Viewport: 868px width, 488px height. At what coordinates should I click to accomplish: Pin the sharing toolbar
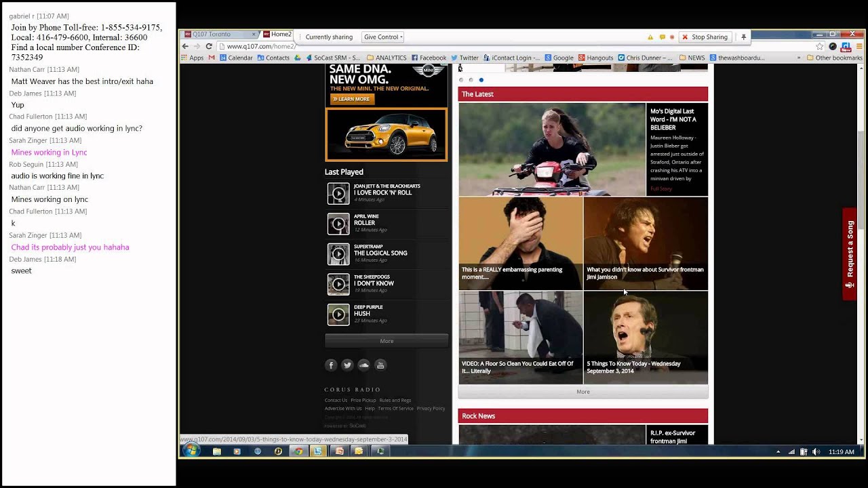point(743,37)
